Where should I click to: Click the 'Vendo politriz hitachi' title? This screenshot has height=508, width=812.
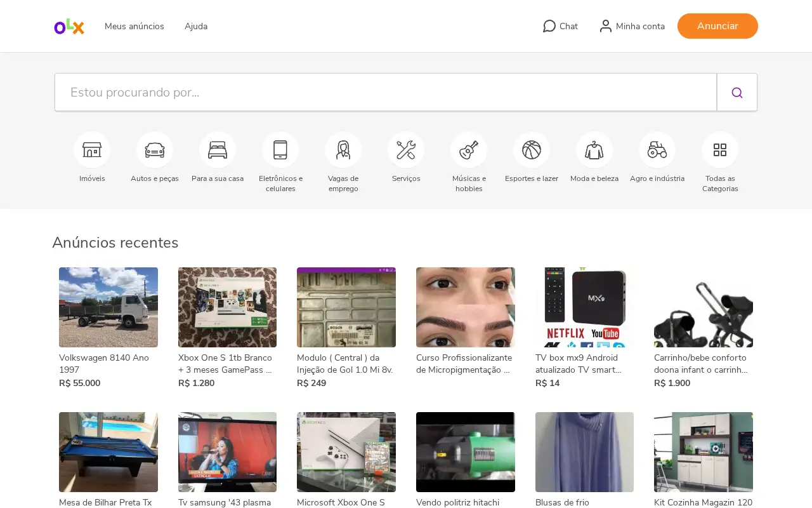click(458, 502)
